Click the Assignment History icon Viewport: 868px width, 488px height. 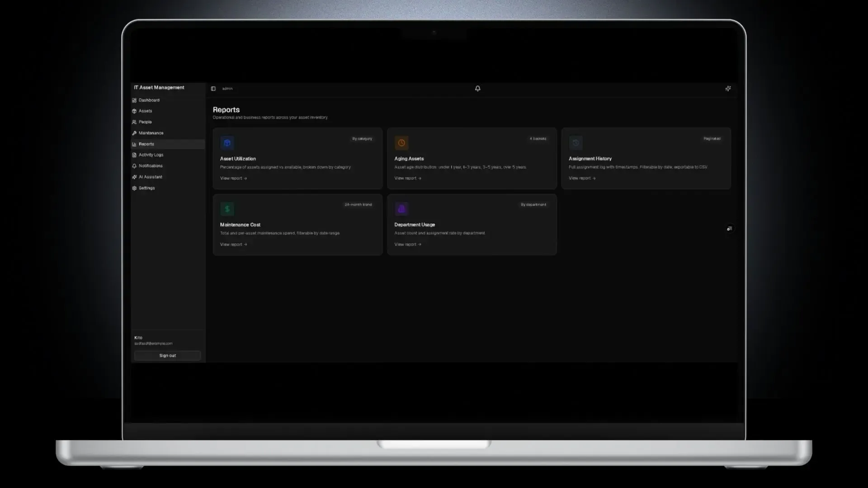pos(576,143)
